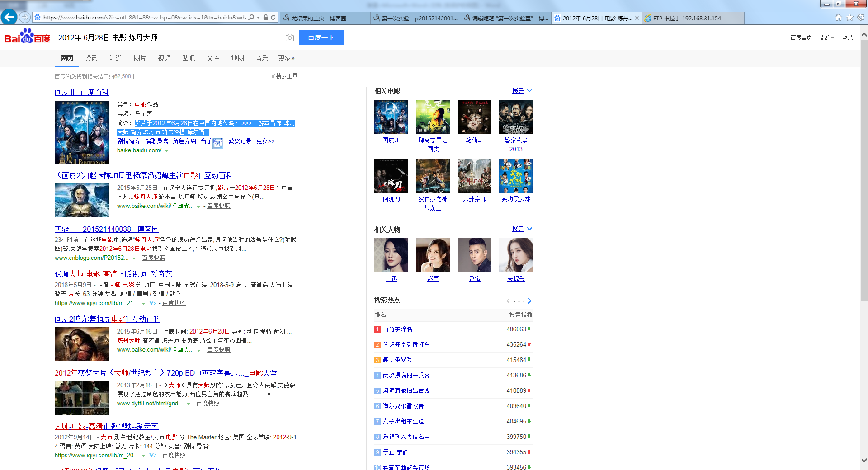Switch to the 地图 search tab
This screenshot has height=470, width=868.
click(x=237, y=58)
